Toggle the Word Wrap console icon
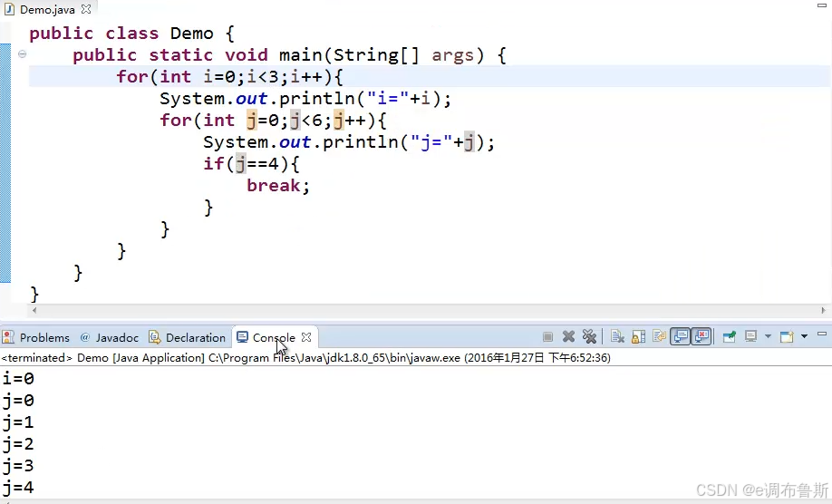This screenshot has height=504, width=832. click(659, 337)
